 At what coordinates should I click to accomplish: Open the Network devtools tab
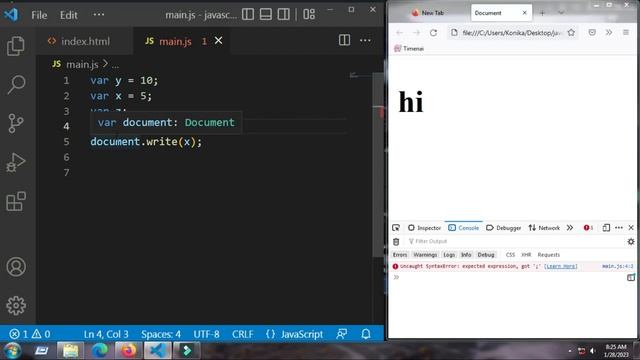(x=544, y=228)
